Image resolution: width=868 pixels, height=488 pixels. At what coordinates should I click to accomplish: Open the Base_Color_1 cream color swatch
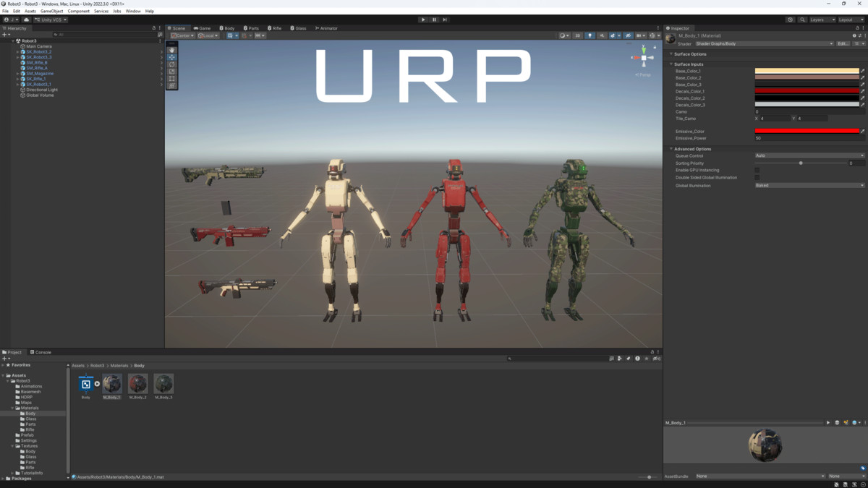pos(807,72)
